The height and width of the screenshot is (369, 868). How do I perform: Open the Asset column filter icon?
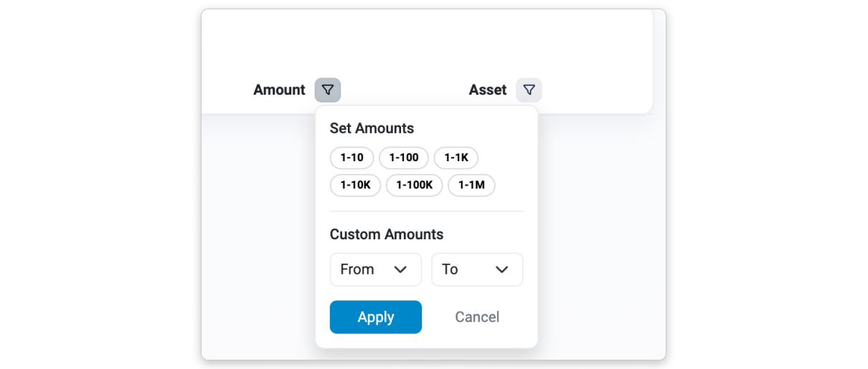(529, 90)
